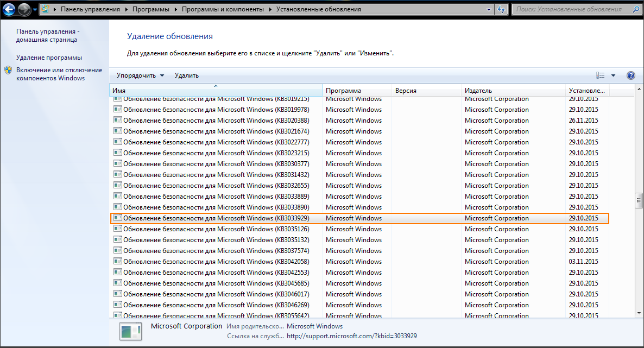Click Программы breadcrumb segment
The image size is (644, 348).
(151, 9)
